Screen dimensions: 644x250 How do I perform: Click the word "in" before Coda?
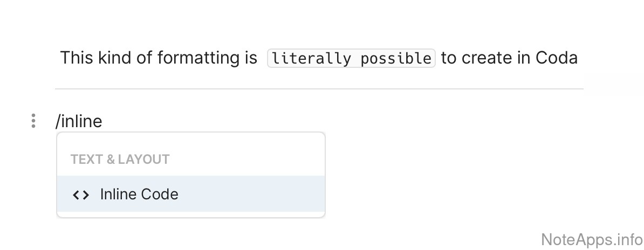click(524, 58)
